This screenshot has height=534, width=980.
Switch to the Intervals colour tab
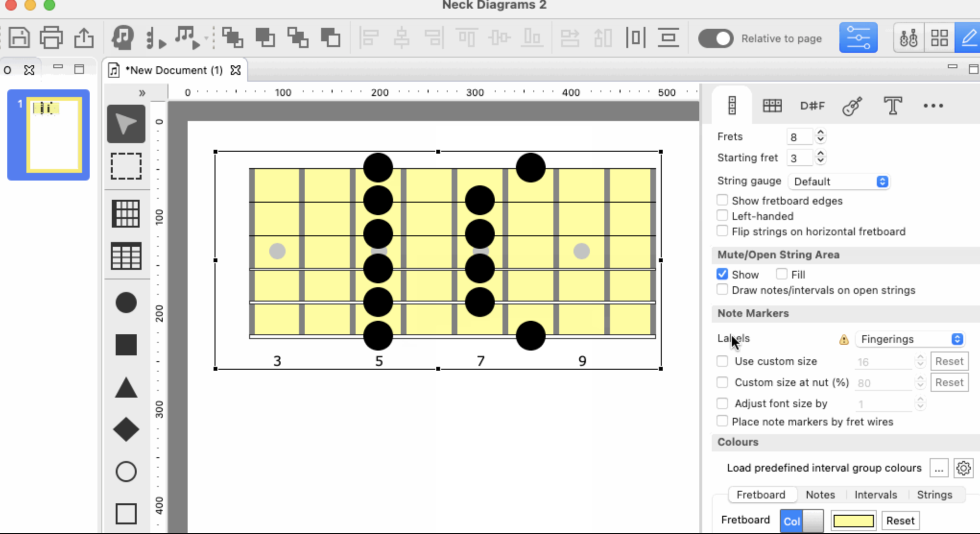point(875,495)
